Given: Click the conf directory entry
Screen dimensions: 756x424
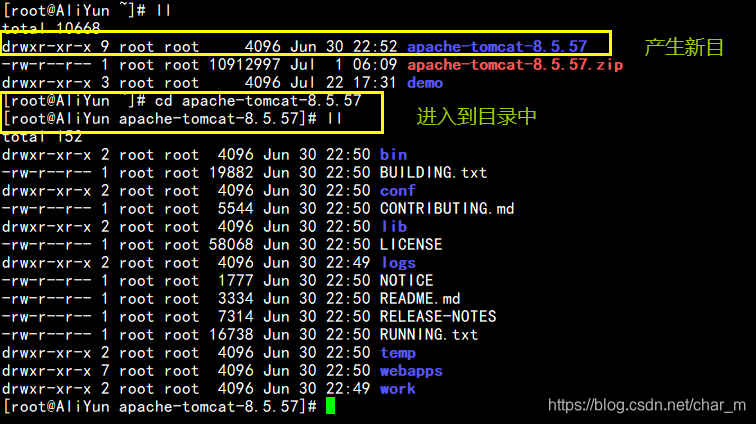Looking at the screenshot, I should tap(398, 191).
